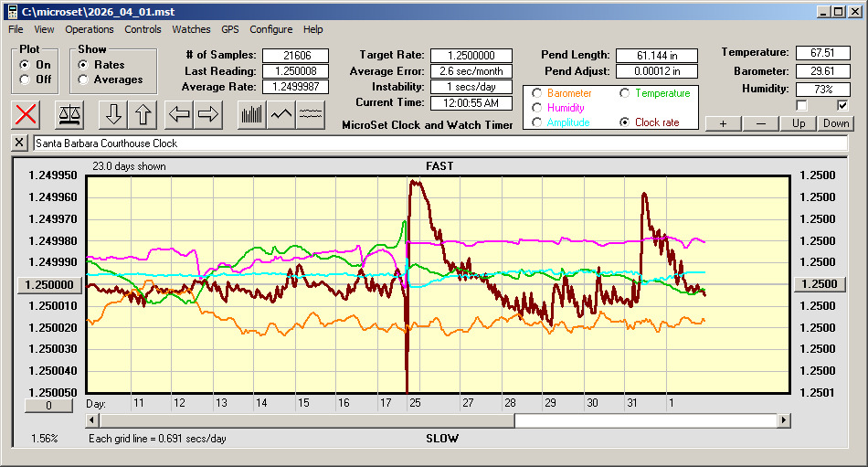Click the plus button
Image resolution: width=868 pixels, height=467 pixels.
coord(723,123)
